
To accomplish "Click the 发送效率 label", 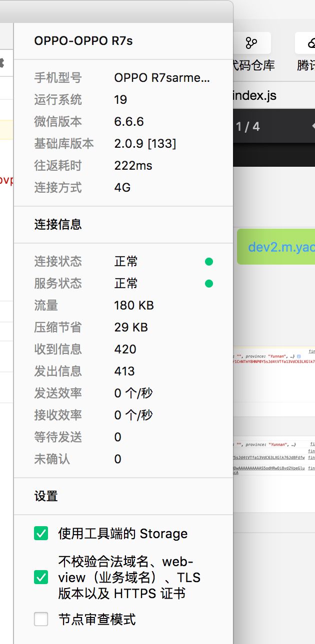I will [58, 393].
